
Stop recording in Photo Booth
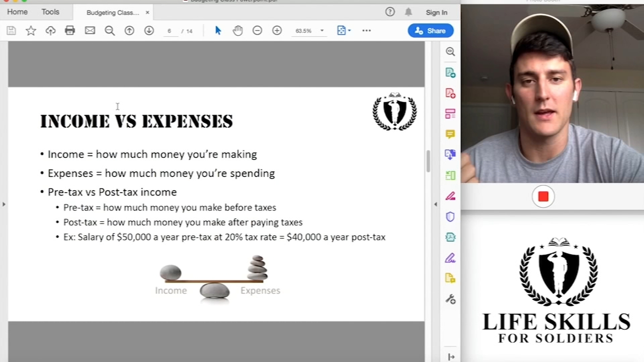[543, 197]
